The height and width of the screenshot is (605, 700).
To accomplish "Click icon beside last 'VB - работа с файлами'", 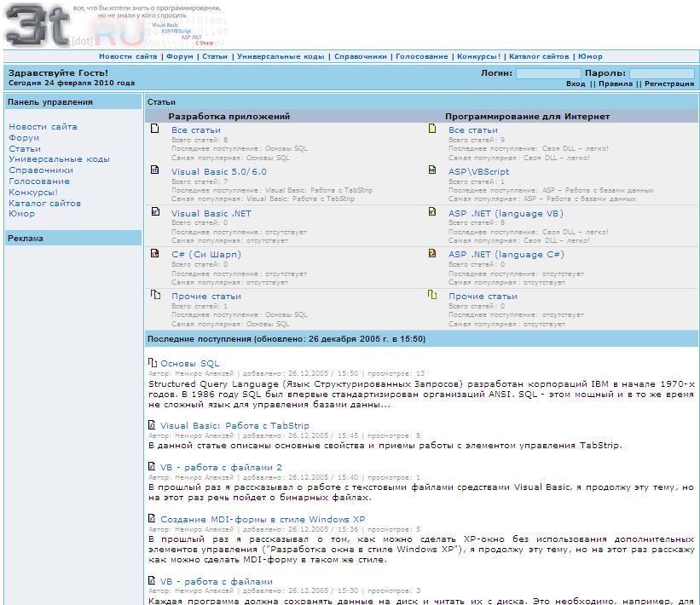I will (152, 580).
